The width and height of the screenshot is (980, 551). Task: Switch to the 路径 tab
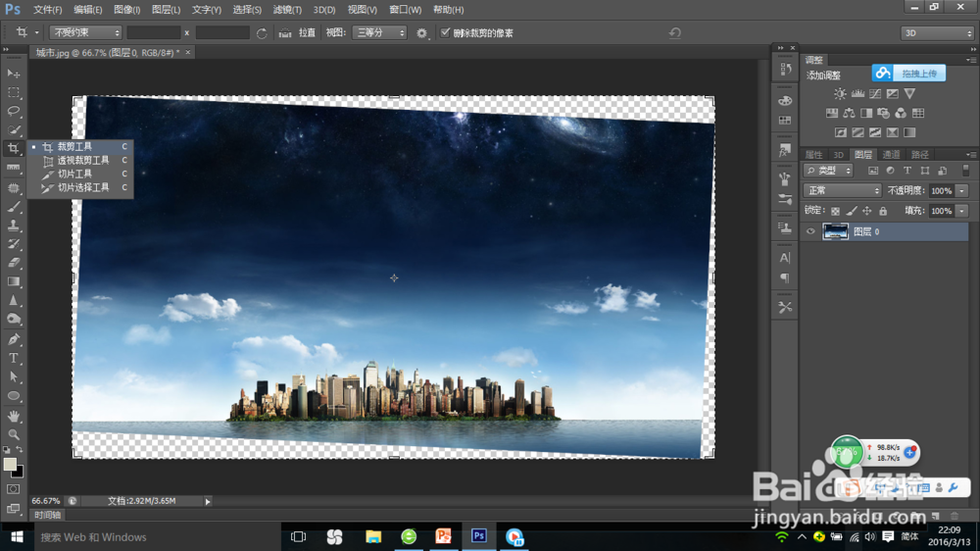pyautogui.click(x=920, y=155)
